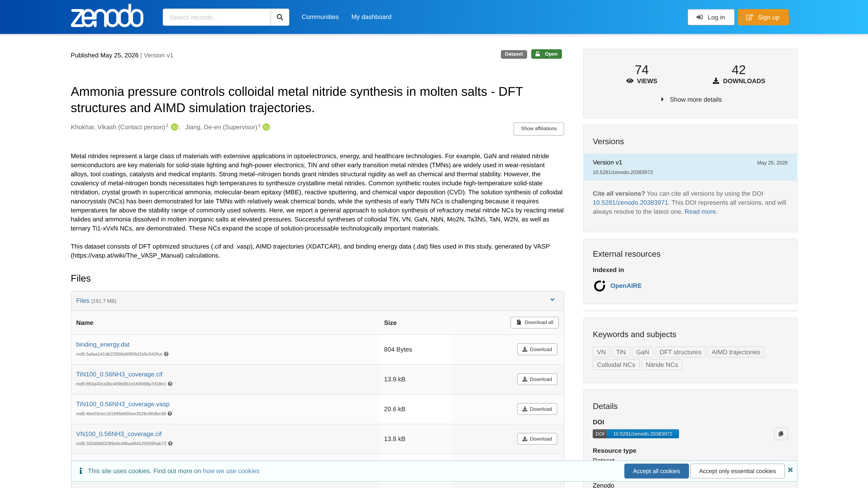Click the Zenodo logo
The image size is (868, 488).
click(107, 16)
